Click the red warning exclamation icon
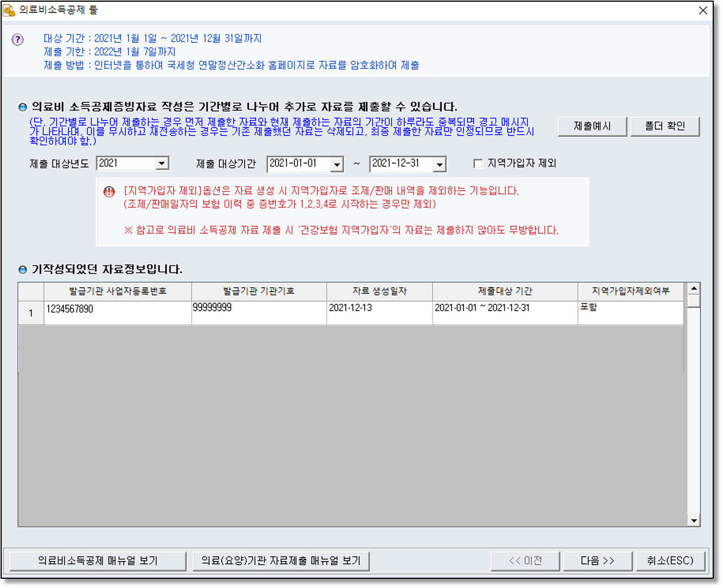 pyautogui.click(x=109, y=192)
